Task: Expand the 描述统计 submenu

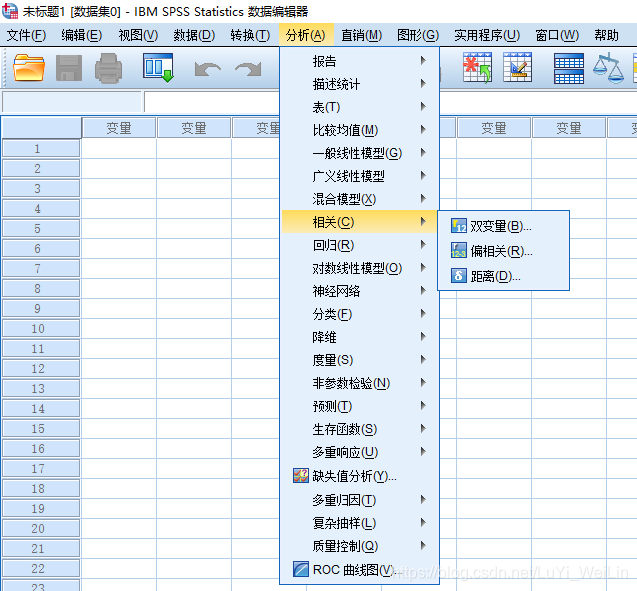Action: point(360,84)
